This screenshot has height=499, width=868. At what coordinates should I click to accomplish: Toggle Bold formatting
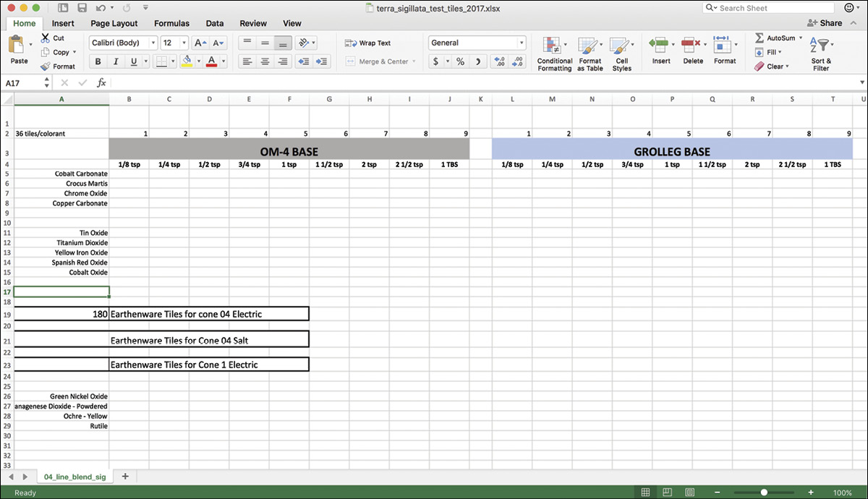pyautogui.click(x=99, y=61)
